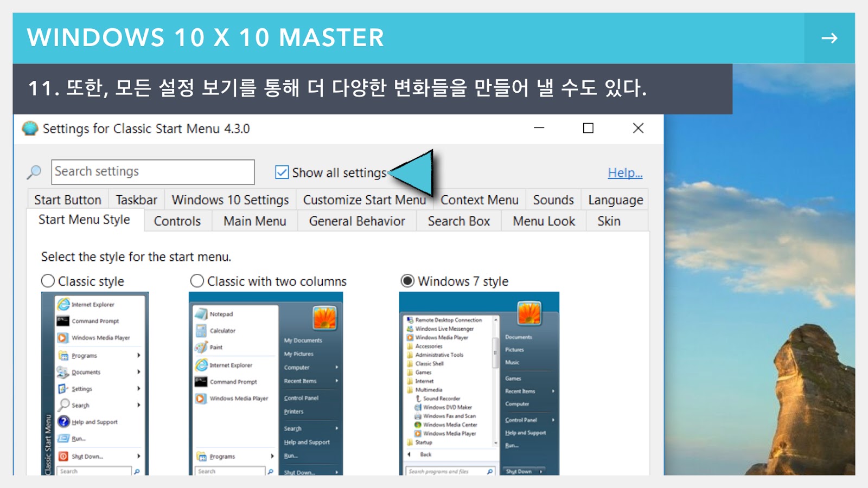Click the magnifier icon beside Search settings
This screenshot has width=868, height=488.
click(x=34, y=172)
